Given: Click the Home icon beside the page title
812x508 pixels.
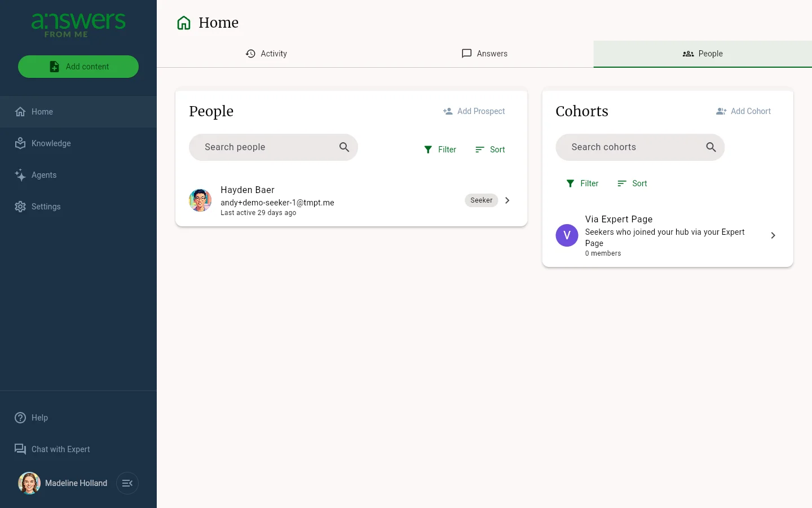Looking at the screenshot, I should (184, 23).
